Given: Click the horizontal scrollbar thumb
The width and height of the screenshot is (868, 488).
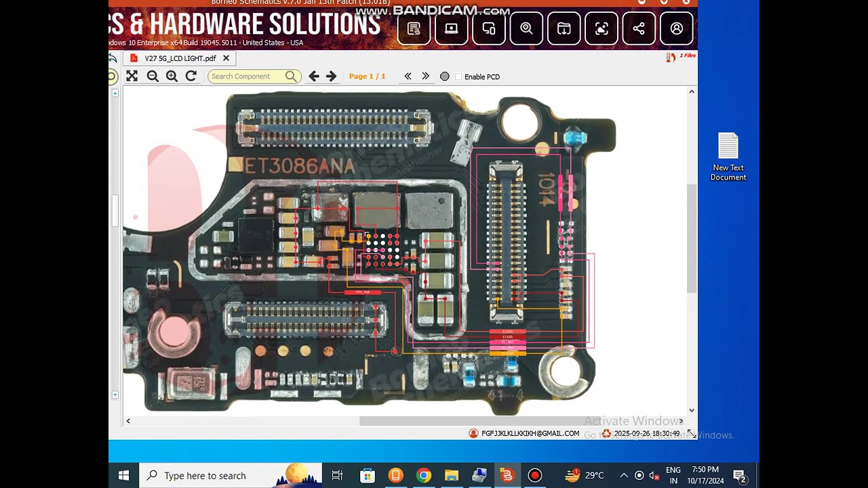Looking at the screenshot, I should pyautogui.click(x=519, y=421).
